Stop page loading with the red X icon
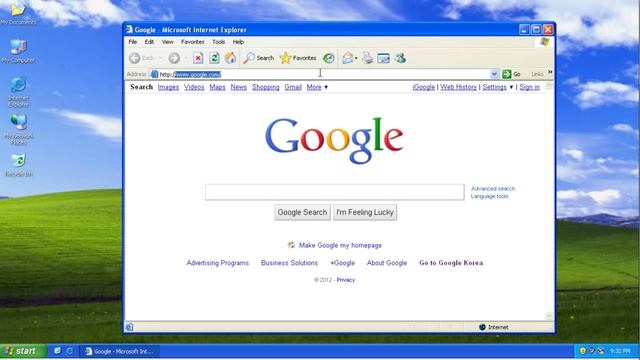The width and height of the screenshot is (640, 360). pyautogui.click(x=198, y=58)
